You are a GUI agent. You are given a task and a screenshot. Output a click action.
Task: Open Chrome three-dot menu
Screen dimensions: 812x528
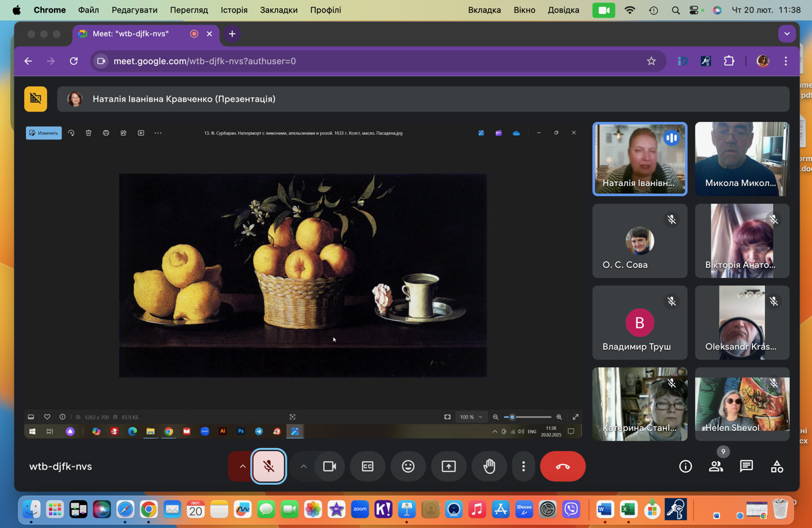pyautogui.click(x=785, y=61)
